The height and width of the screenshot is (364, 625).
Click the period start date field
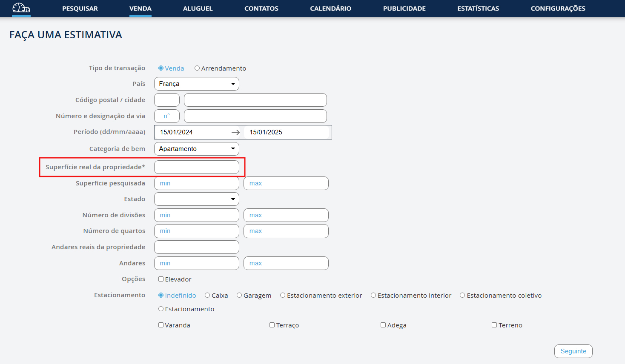[192, 132]
